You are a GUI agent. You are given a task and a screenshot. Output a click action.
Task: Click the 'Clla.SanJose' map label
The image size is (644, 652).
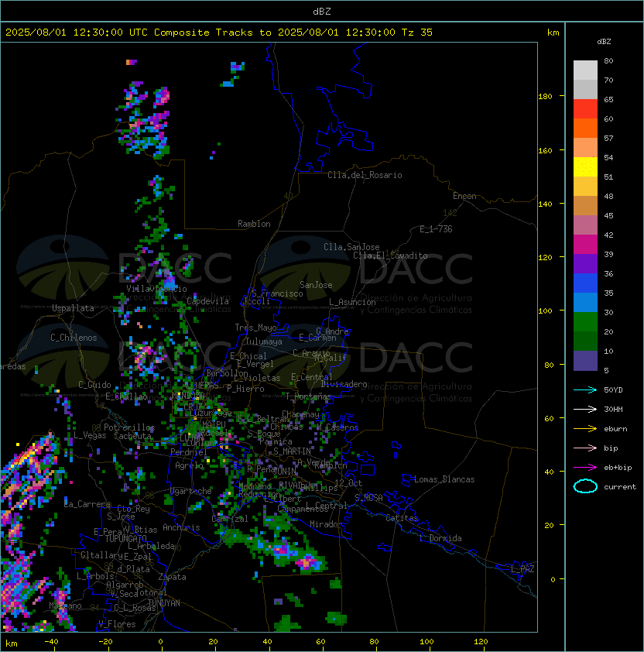point(351,247)
